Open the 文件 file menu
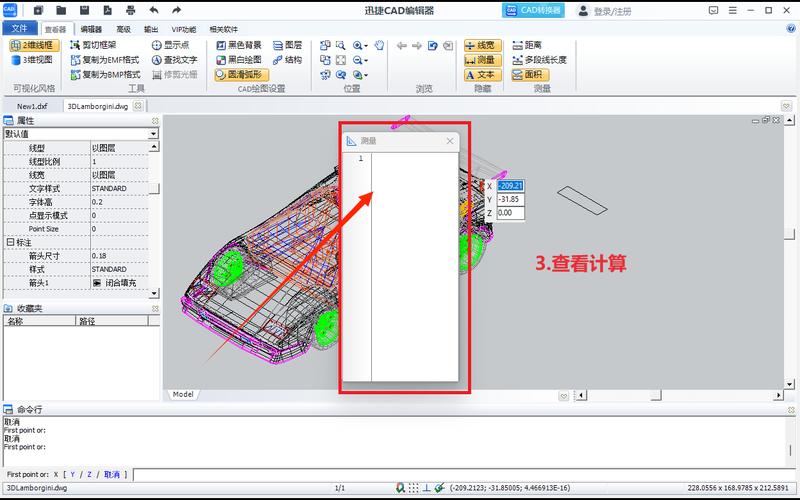 (19, 28)
